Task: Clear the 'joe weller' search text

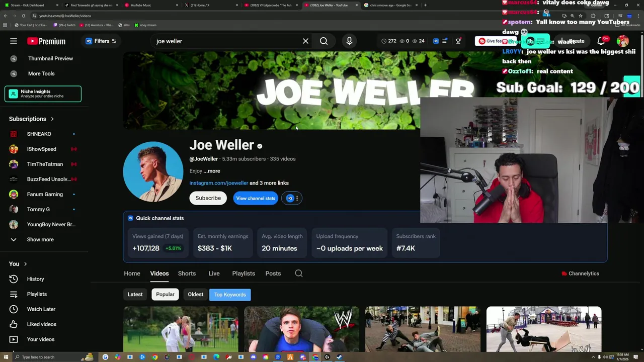Action: tap(305, 41)
